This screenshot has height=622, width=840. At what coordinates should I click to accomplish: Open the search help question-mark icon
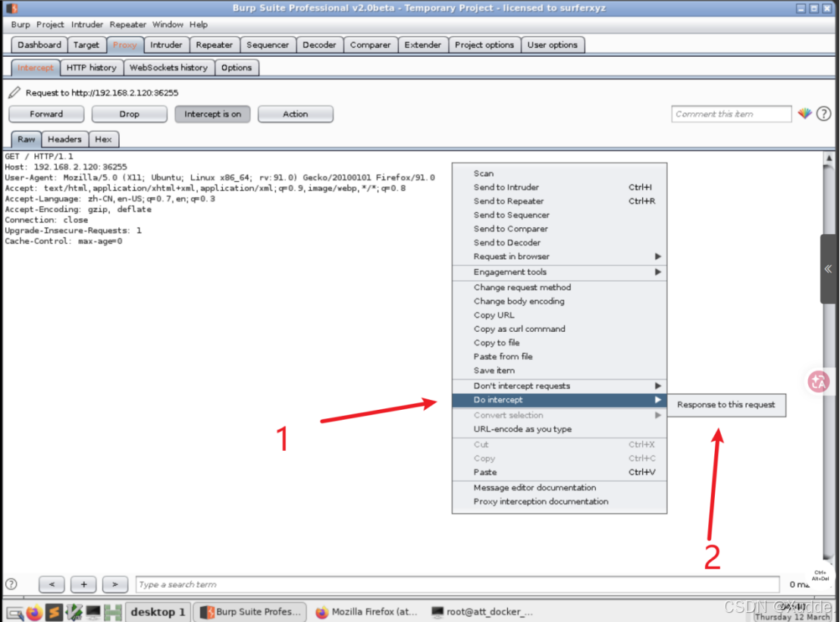11,584
